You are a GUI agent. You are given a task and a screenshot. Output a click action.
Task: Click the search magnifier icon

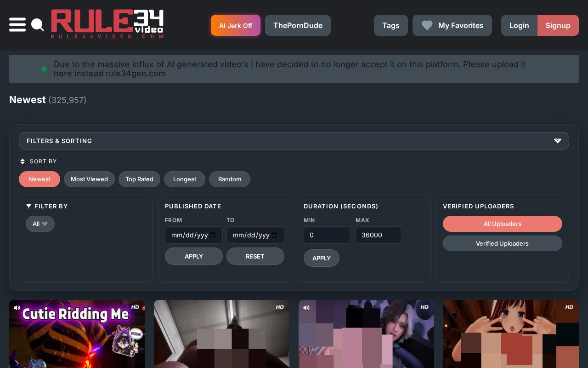click(38, 25)
